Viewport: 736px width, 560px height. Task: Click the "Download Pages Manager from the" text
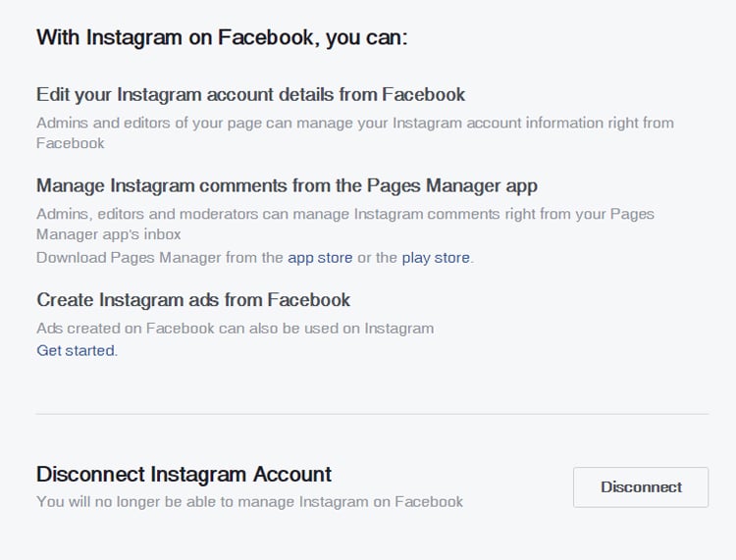tap(160, 258)
